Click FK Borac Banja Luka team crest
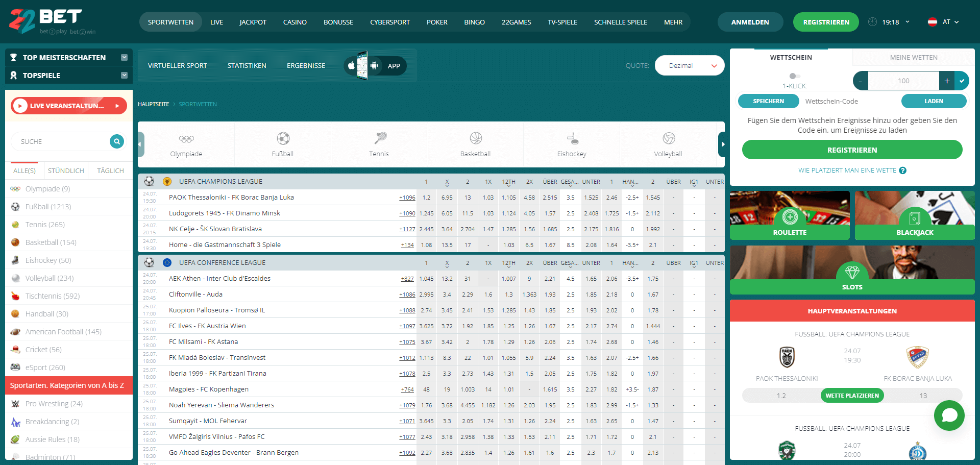Screen dimensions: 980x465 [x=918, y=357]
